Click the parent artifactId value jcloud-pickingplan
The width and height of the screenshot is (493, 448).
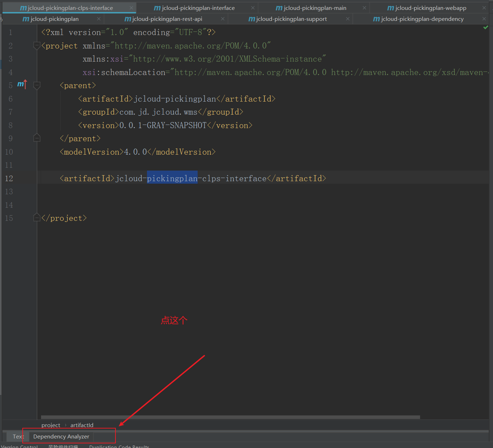pyautogui.click(x=175, y=99)
